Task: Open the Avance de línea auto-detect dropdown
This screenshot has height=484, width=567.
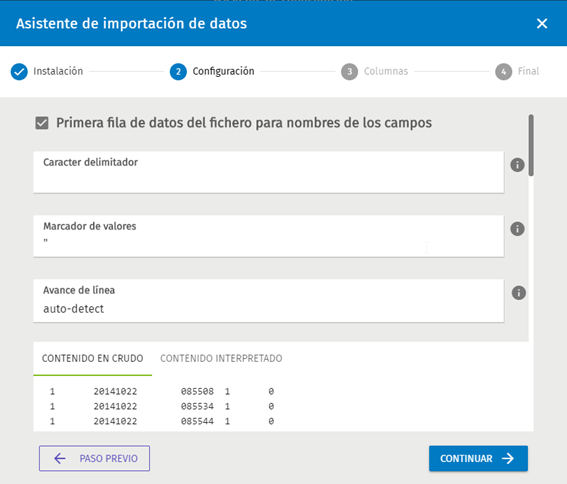Action: coord(268,300)
